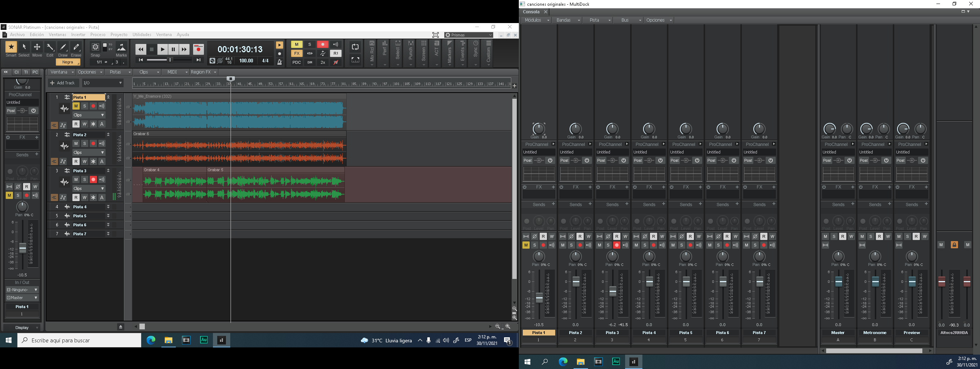Disarm record on Pista 3 track header
980x369 pixels.
coord(93,179)
